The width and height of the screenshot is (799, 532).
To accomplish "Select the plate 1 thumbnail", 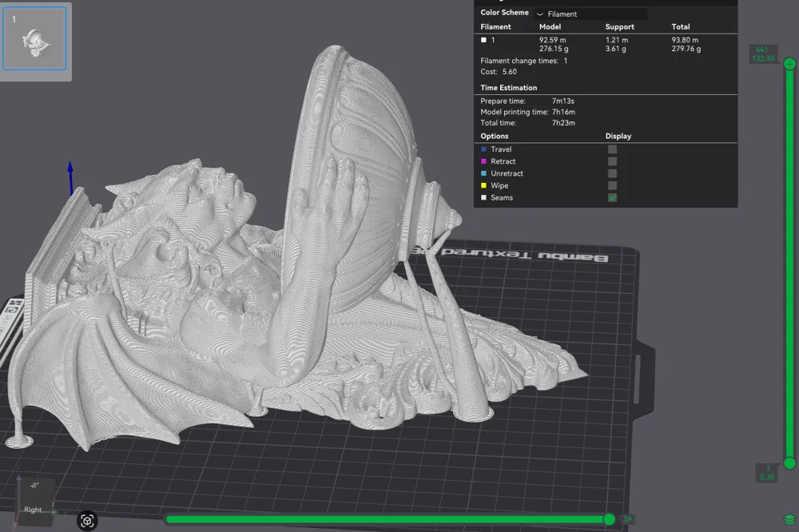I will (x=35, y=38).
